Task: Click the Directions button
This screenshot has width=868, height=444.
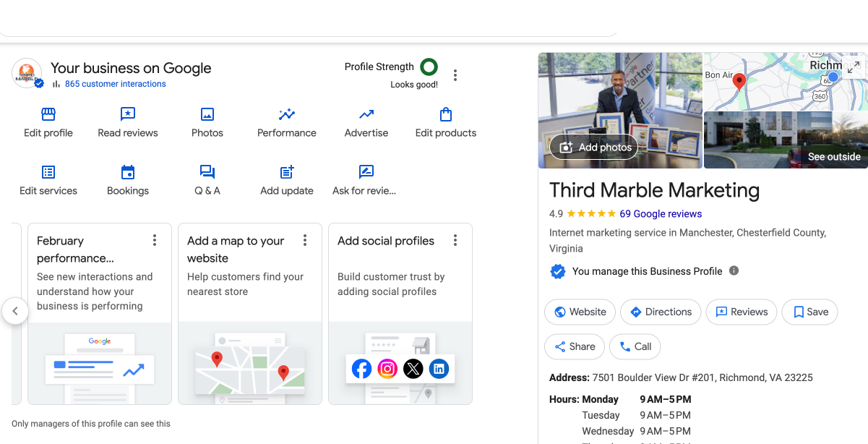Action: click(661, 312)
